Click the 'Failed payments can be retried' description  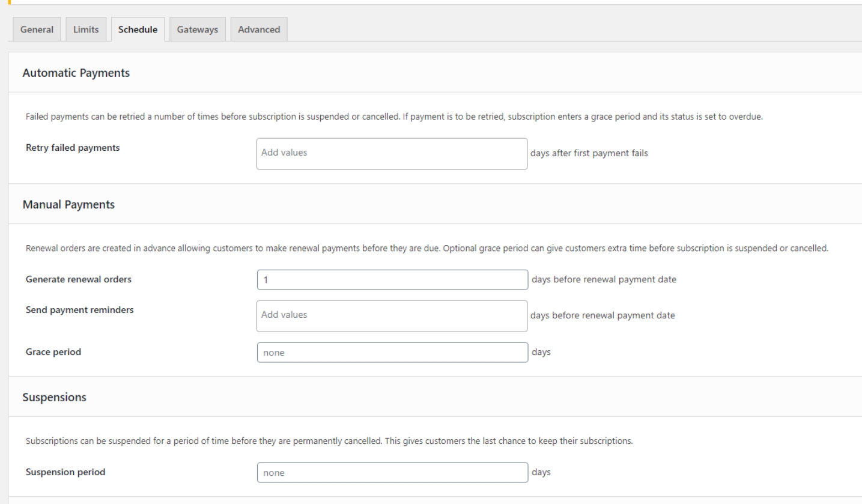pyautogui.click(x=394, y=117)
